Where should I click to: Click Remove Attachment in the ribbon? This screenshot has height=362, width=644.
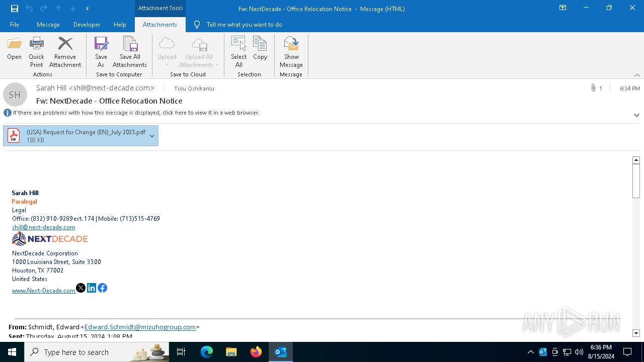(x=65, y=52)
